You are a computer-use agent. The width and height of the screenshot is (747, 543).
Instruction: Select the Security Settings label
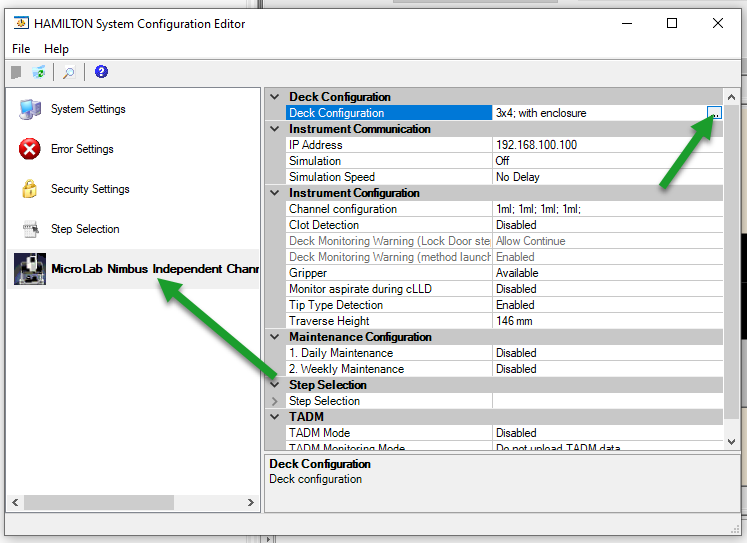tap(90, 189)
